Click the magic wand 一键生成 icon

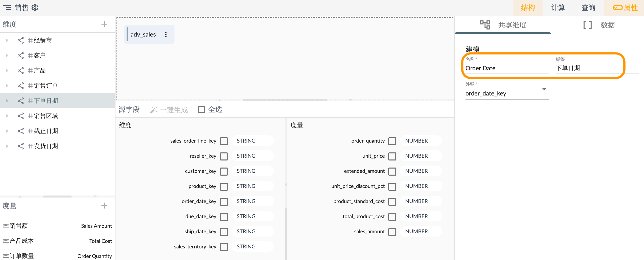(x=153, y=110)
